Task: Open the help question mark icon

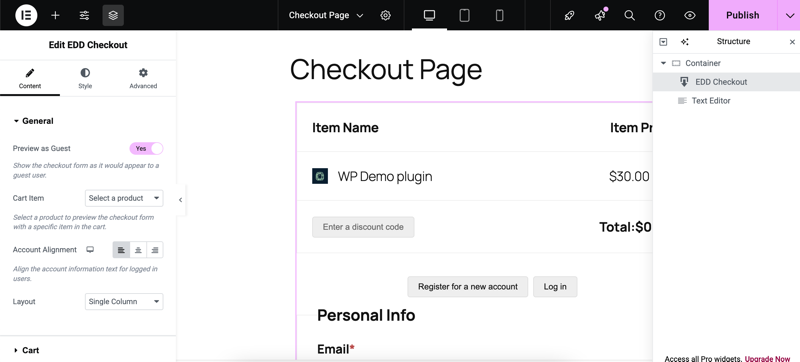Action: [660, 15]
